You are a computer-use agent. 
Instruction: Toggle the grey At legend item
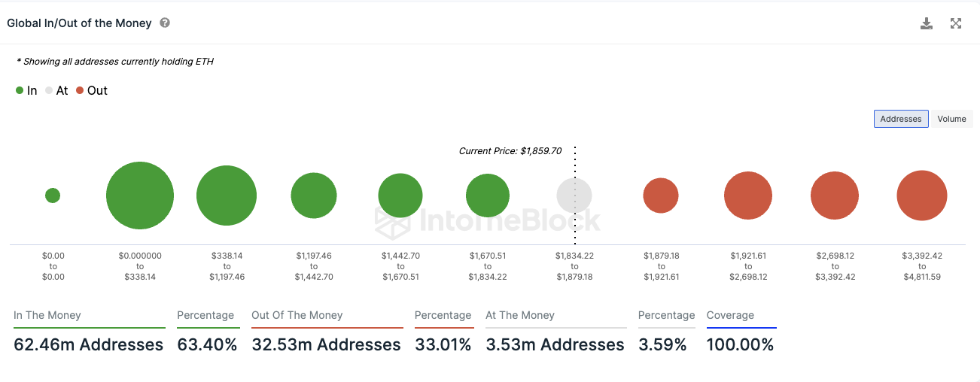tap(56, 90)
